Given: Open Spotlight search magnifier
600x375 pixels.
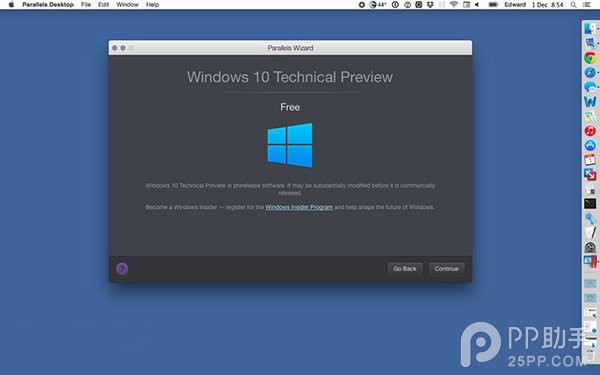Looking at the screenshot, I should point(573,5).
